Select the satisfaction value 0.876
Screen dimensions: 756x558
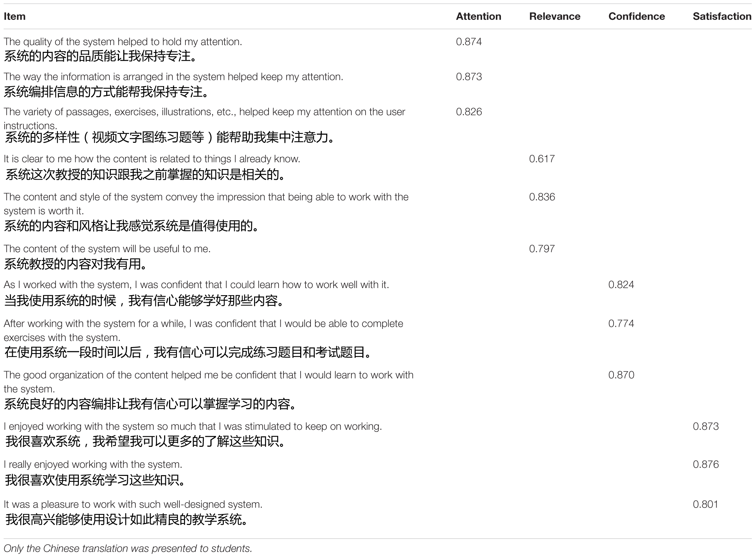pos(706,464)
